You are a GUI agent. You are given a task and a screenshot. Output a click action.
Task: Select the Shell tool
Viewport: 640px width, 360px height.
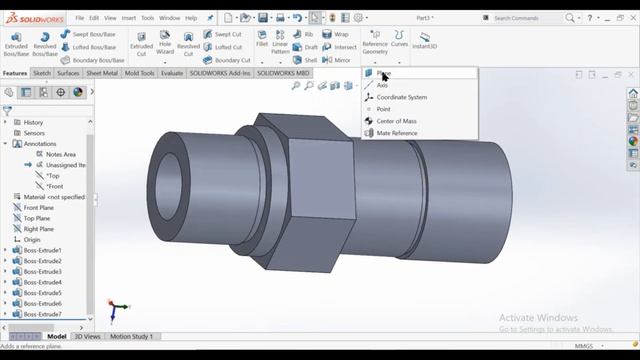coord(305,60)
